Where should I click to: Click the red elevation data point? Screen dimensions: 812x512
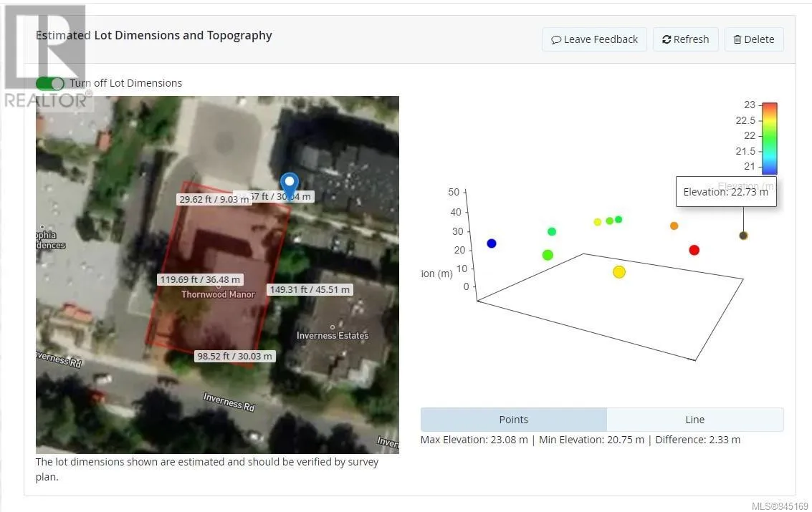click(x=694, y=250)
